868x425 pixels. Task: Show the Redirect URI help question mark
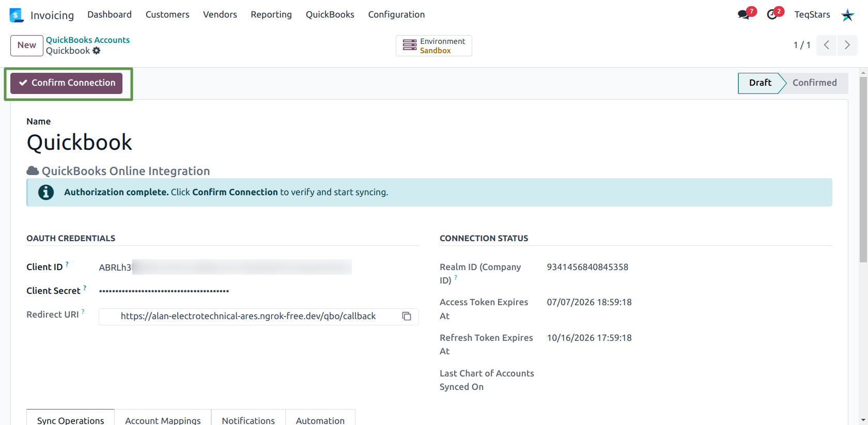click(x=83, y=311)
